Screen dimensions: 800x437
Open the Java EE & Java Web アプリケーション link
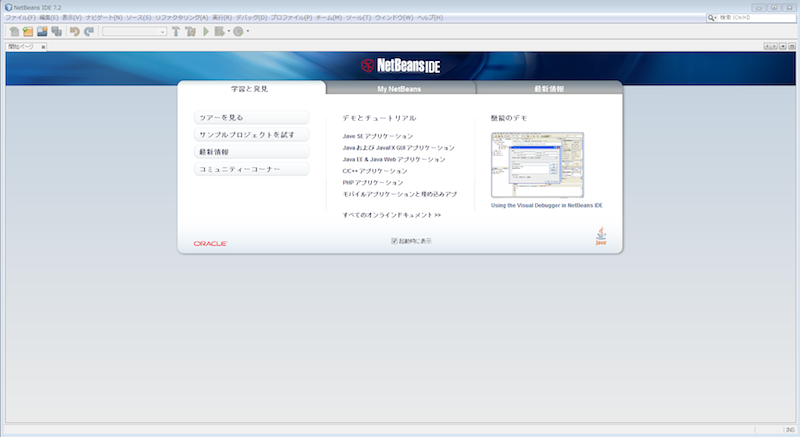[x=394, y=160]
